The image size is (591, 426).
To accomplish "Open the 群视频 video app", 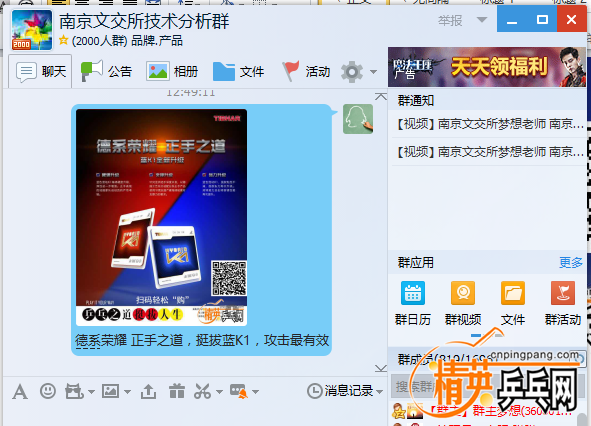I will point(463,303).
